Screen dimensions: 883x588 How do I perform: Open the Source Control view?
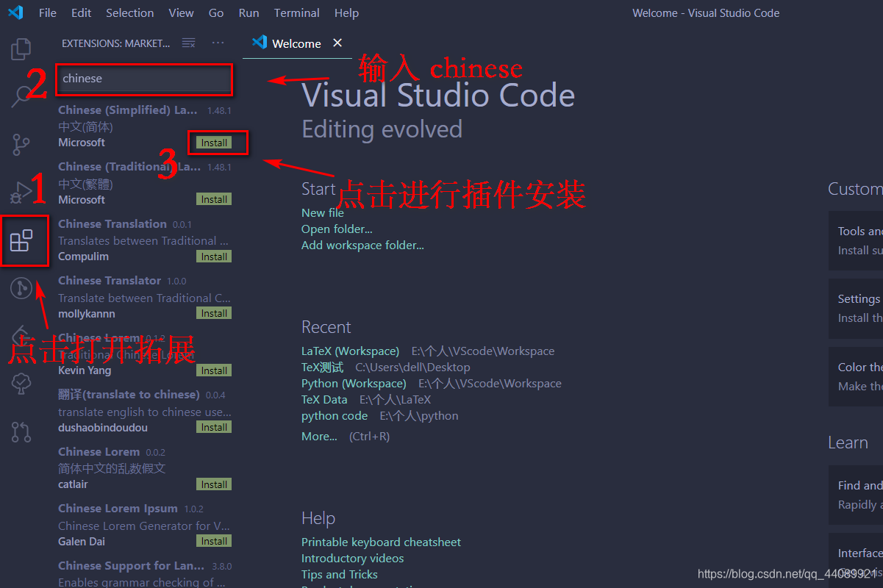[21, 144]
